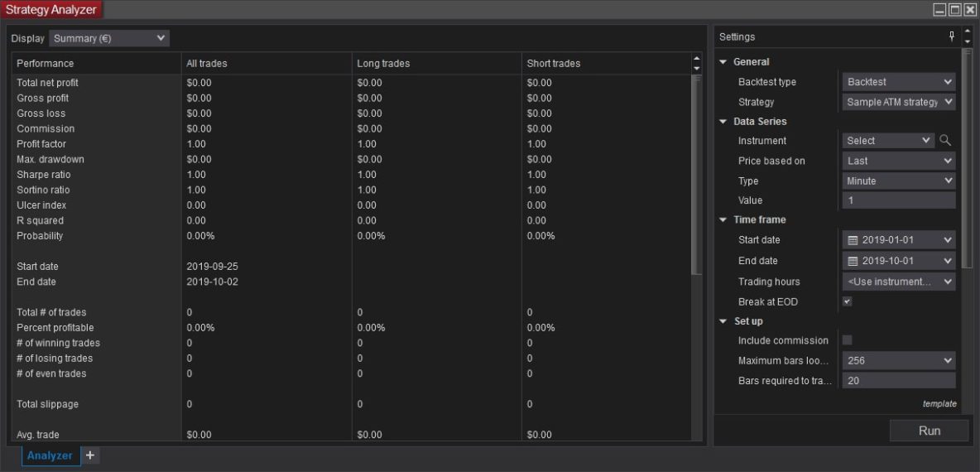The width and height of the screenshot is (980, 472).
Task: Collapse the General section
Action: click(x=723, y=62)
